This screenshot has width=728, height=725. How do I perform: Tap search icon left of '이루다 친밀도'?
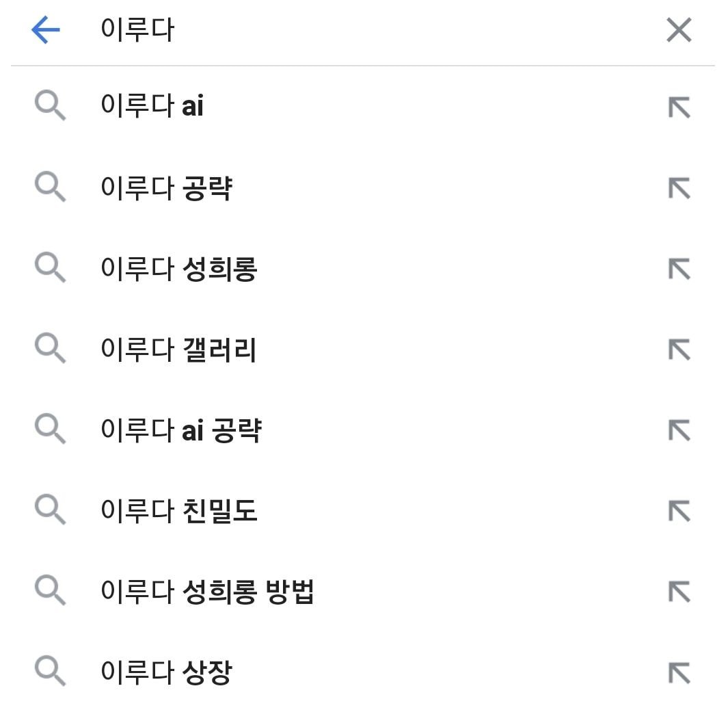point(50,512)
